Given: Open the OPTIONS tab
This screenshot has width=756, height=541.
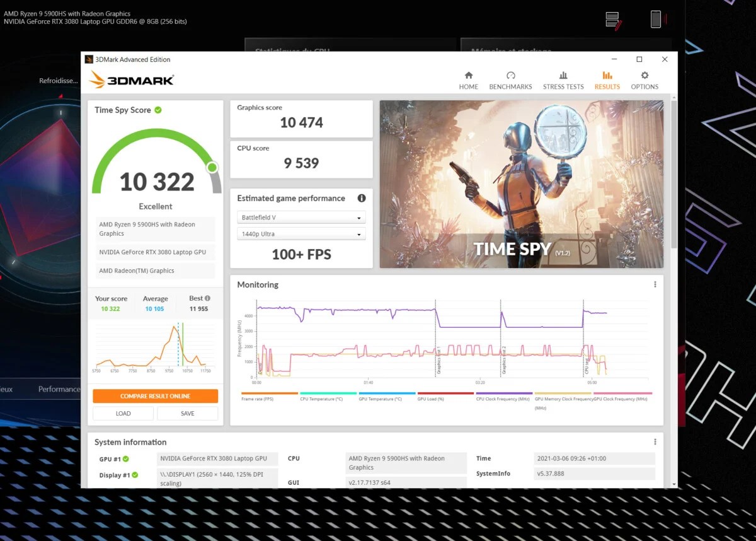Looking at the screenshot, I should click(644, 80).
